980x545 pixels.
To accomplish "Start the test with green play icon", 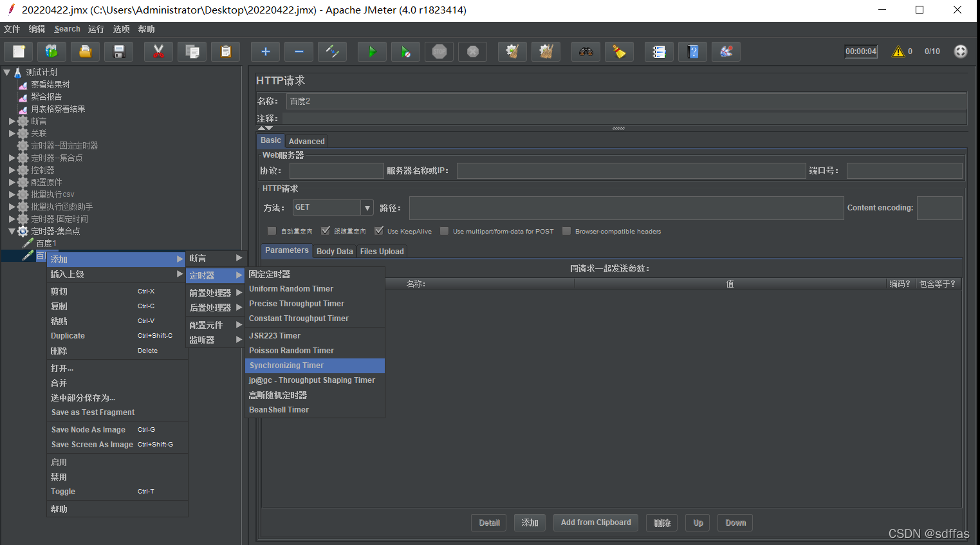I will pos(372,51).
